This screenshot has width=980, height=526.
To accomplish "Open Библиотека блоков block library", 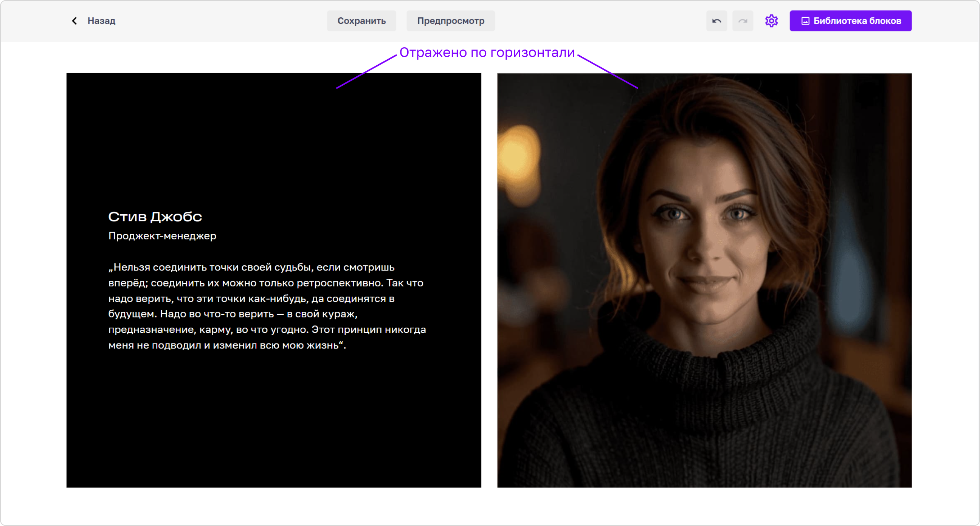I will click(850, 21).
